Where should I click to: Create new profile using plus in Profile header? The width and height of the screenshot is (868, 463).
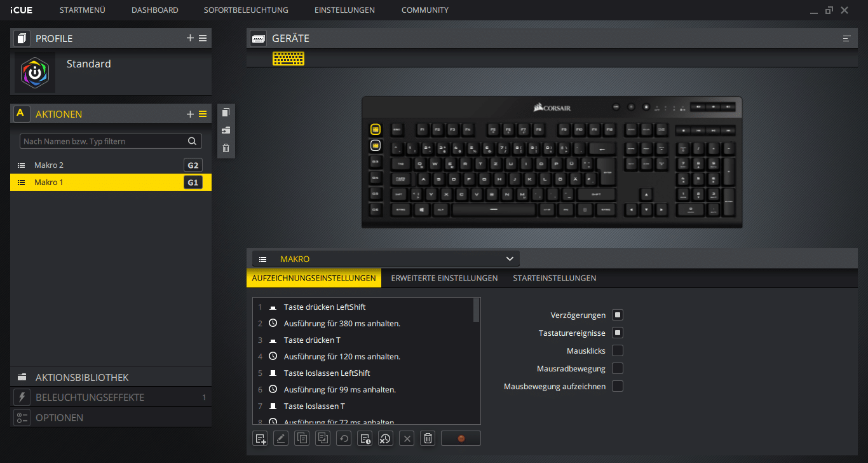pos(190,38)
